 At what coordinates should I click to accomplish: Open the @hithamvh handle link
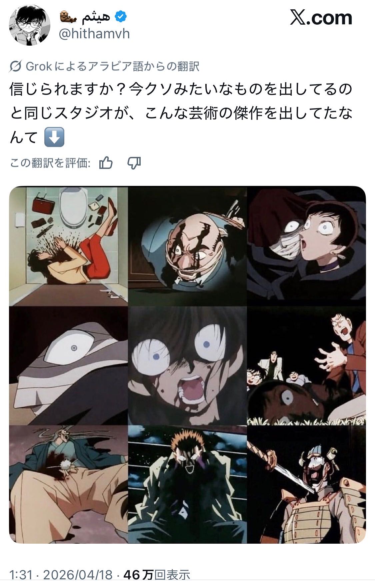pyautogui.click(x=94, y=34)
